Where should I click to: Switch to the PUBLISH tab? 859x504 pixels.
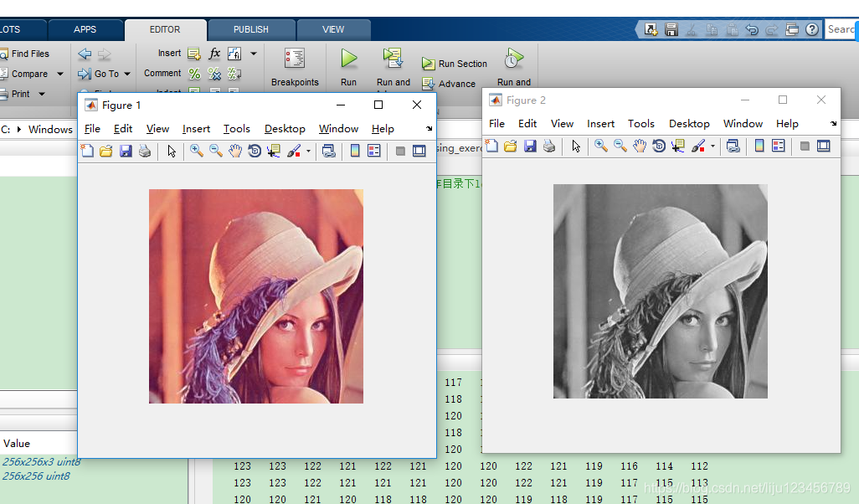pos(251,29)
